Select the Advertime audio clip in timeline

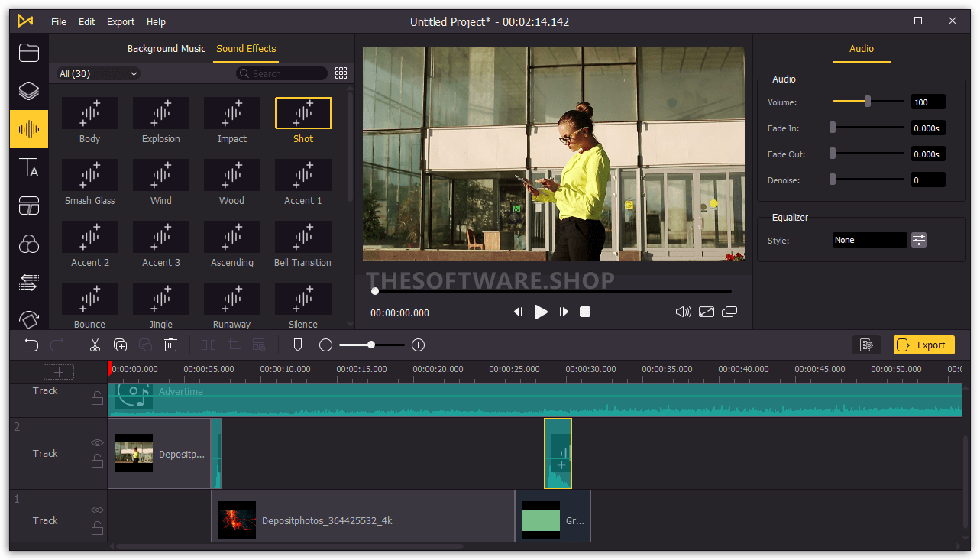point(535,400)
